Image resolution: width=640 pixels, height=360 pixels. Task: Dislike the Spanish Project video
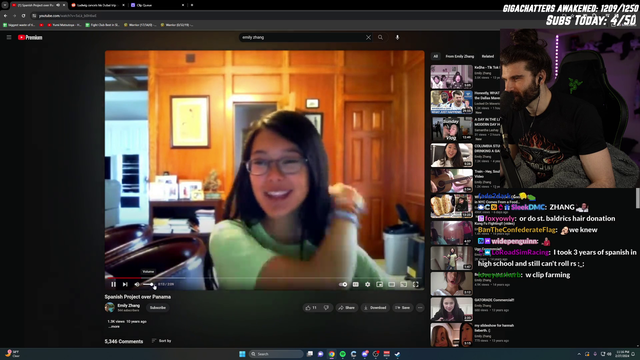coord(326,307)
